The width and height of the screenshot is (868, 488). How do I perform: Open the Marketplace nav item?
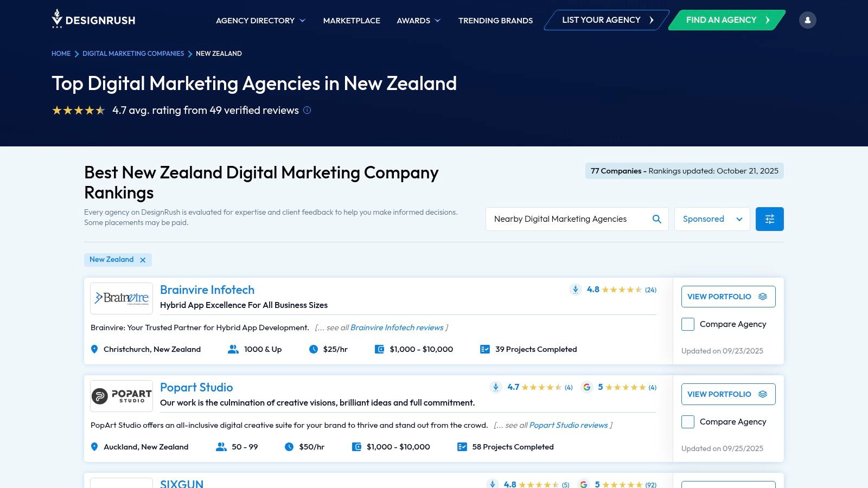click(x=352, y=21)
